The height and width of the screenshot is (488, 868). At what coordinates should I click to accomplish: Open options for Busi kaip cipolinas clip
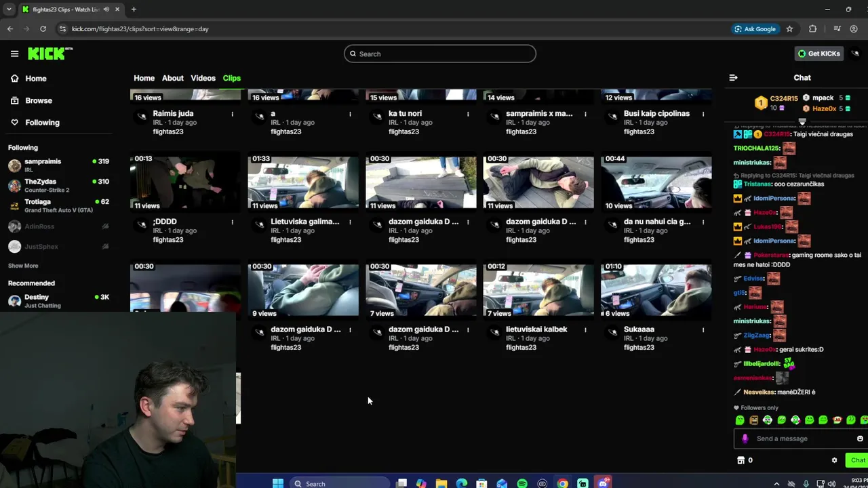pos(703,114)
